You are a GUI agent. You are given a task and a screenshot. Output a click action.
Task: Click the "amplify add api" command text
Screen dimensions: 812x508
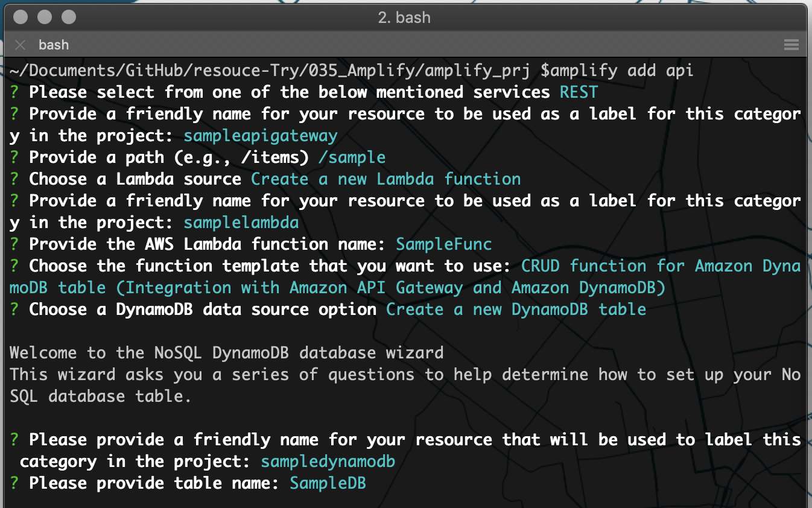click(x=622, y=71)
